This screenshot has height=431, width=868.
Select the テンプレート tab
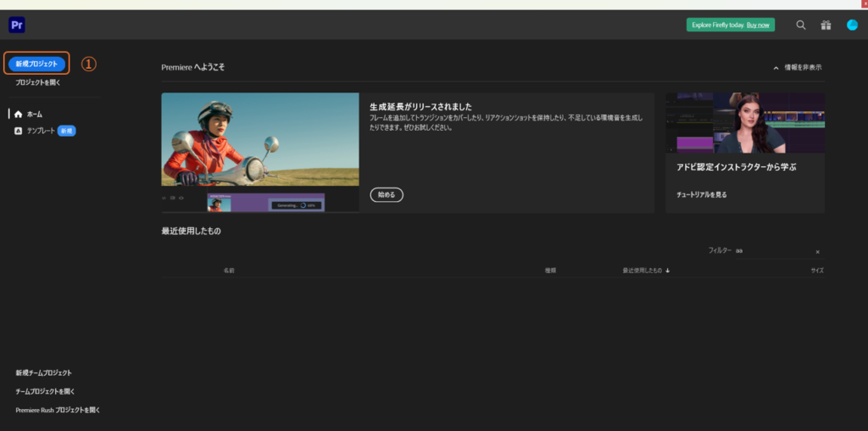point(41,131)
